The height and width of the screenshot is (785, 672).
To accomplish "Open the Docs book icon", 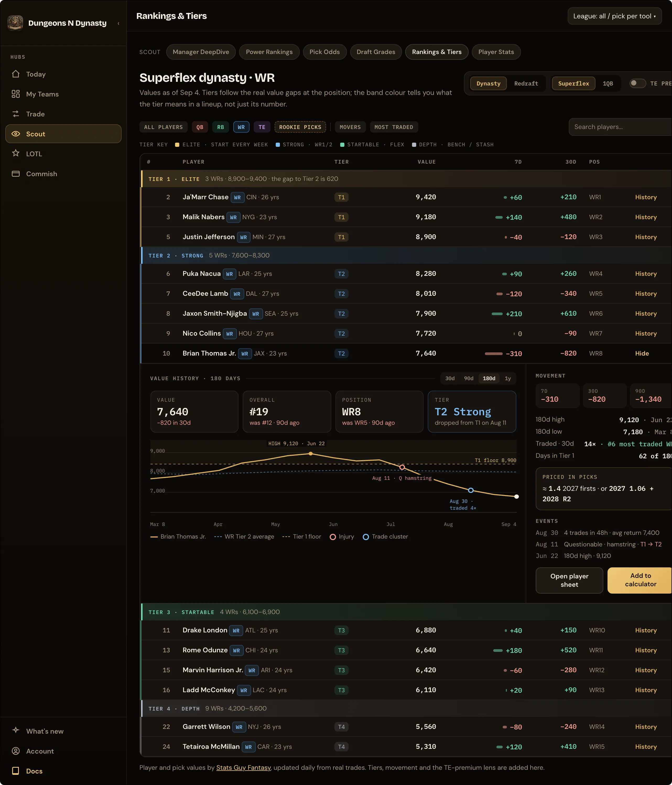I will [15, 771].
